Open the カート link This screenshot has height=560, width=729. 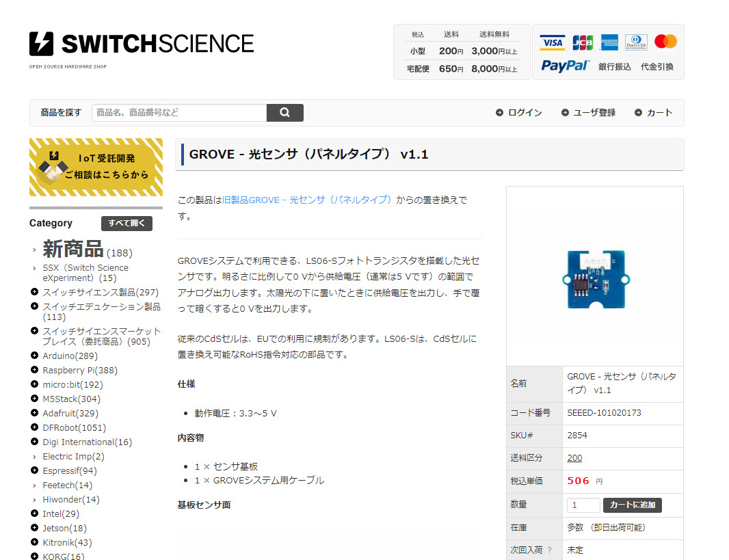point(660,112)
